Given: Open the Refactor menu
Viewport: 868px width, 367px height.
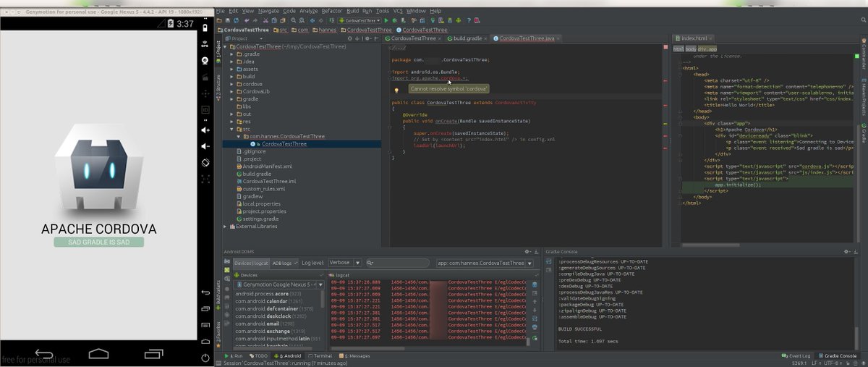Looking at the screenshot, I should 331,12.
